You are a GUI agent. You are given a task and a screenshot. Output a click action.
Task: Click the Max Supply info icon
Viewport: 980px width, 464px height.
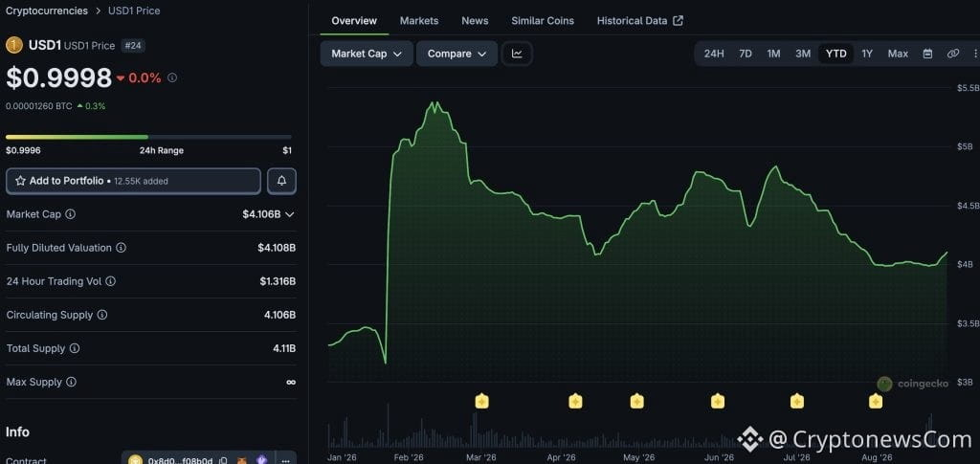point(71,382)
